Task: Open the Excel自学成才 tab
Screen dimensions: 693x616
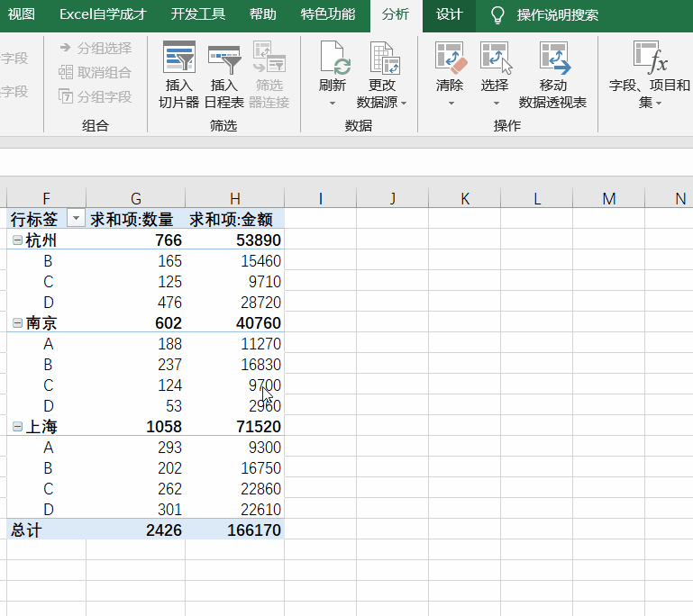Action: click(x=103, y=14)
